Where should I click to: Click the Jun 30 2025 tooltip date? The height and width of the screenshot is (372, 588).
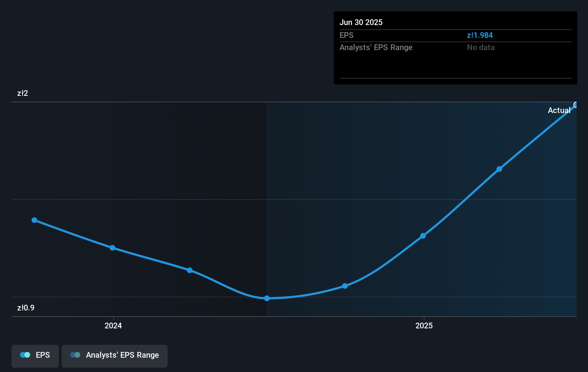[x=361, y=22]
